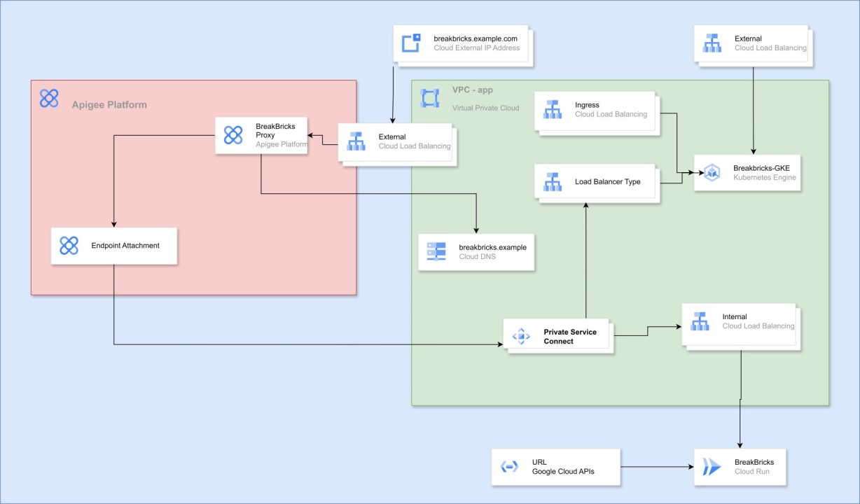Select the VPC - app network icon
Viewport: 860px width, 504px height.
coord(429,98)
